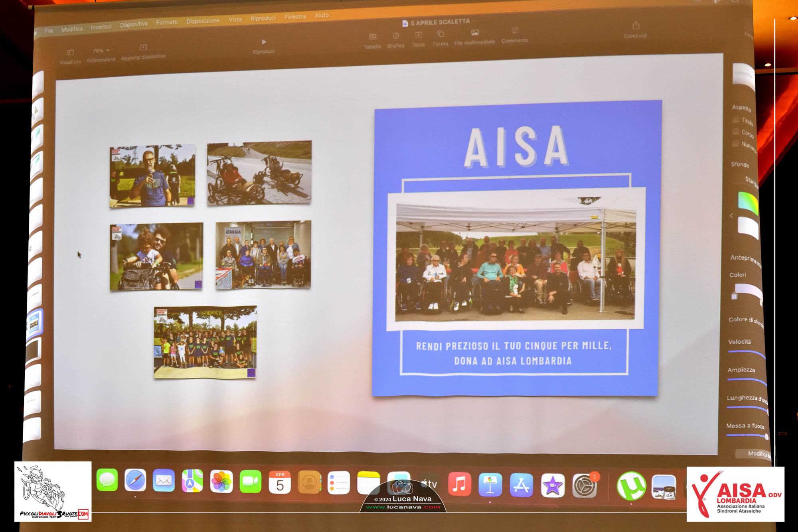The height and width of the screenshot is (532, 798).
Task: Open Contacts from the Dock
Action: (x=309, y=483)
